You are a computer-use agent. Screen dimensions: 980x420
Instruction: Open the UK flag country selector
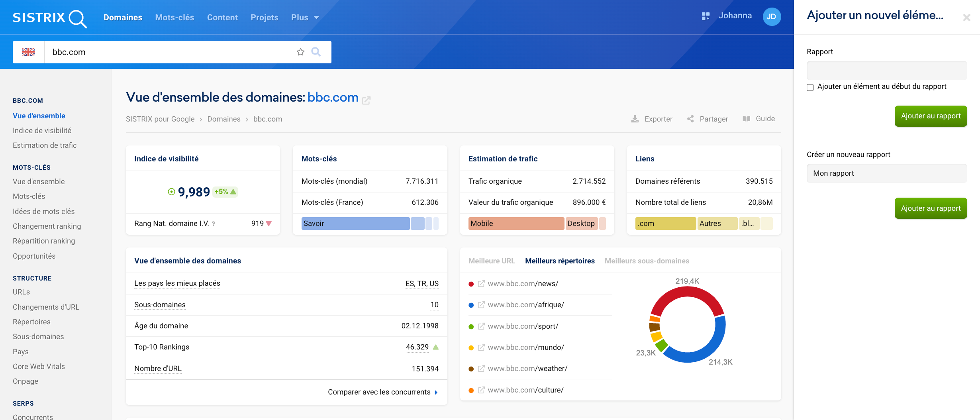coord(28,52)
